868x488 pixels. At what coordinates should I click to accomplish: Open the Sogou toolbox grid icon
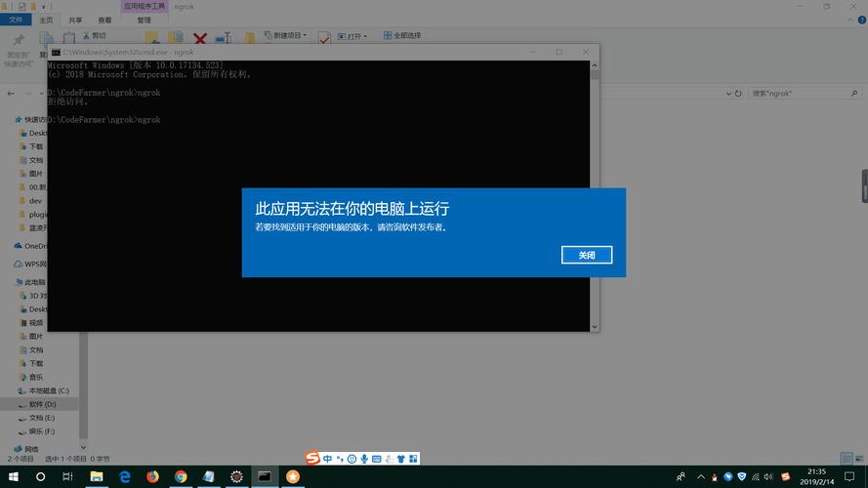[413, 459]
